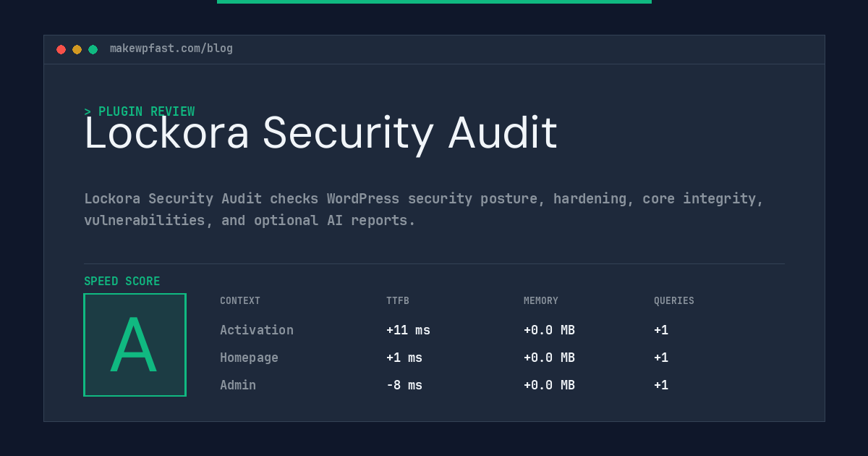Click the TTFB column header

pyautogui.click(x=398, y=301)
